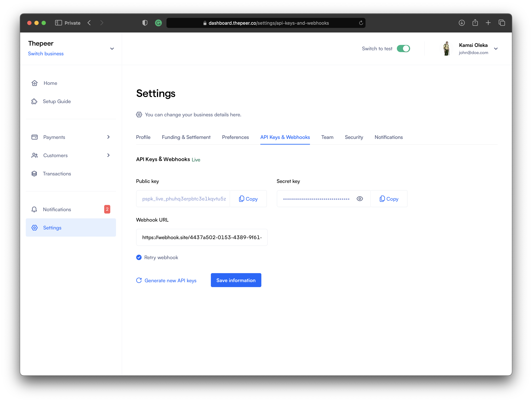Expand the Thepeer business dropdown chevron

point(112,49)
